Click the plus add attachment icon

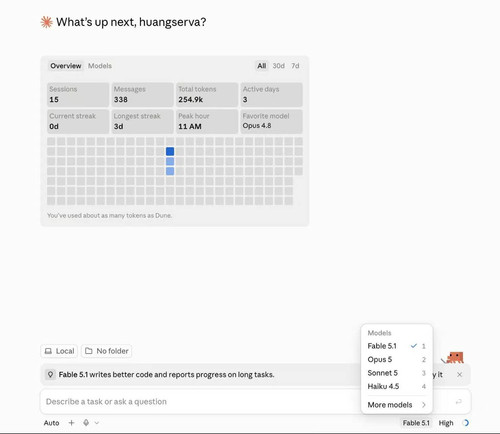[x=71, y=423]
